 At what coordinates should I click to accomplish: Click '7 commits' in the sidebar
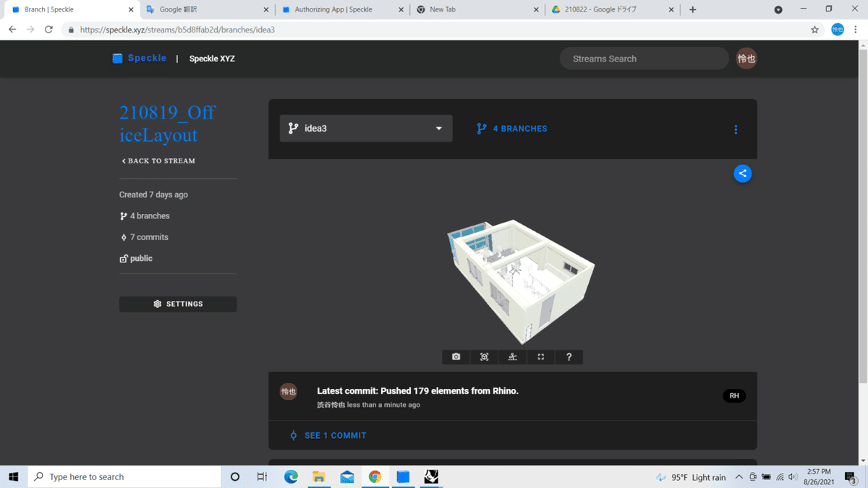pos(145,237)
